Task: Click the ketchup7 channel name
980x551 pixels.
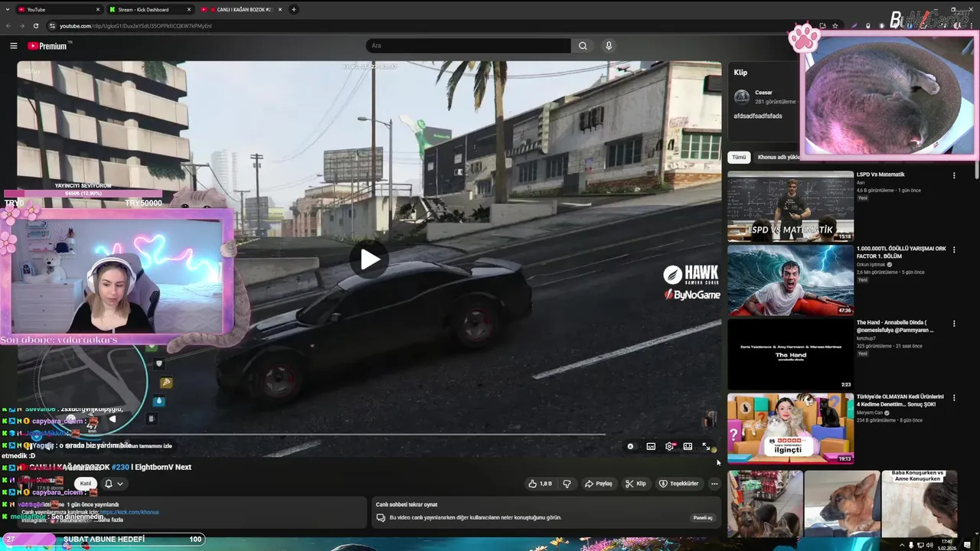Action: (866, 338)
